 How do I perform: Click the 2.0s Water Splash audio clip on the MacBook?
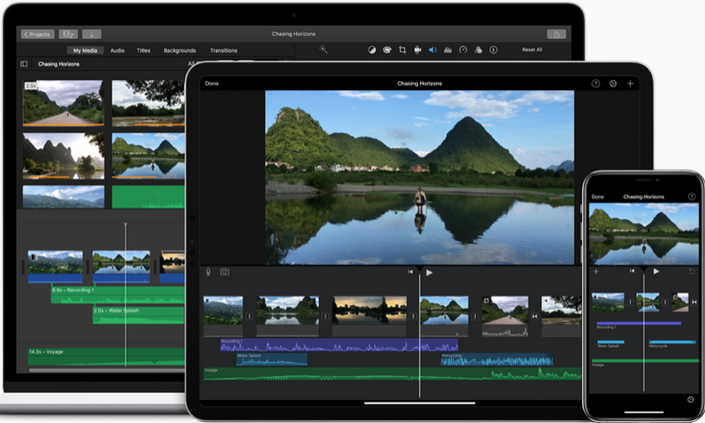pos(138,316)
